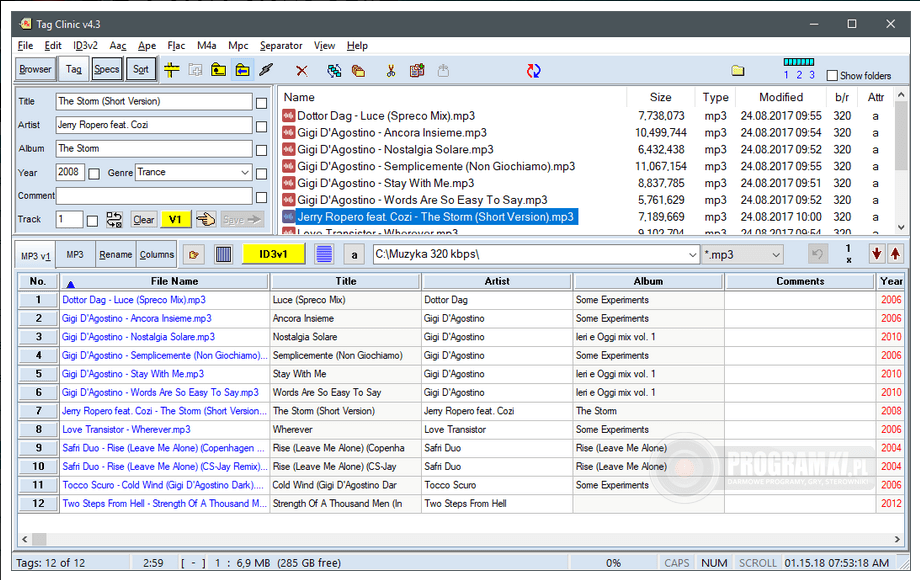Tick the checkbox next to Year field
The width and height of the screenshot is (920, 580).
point(94,174)
